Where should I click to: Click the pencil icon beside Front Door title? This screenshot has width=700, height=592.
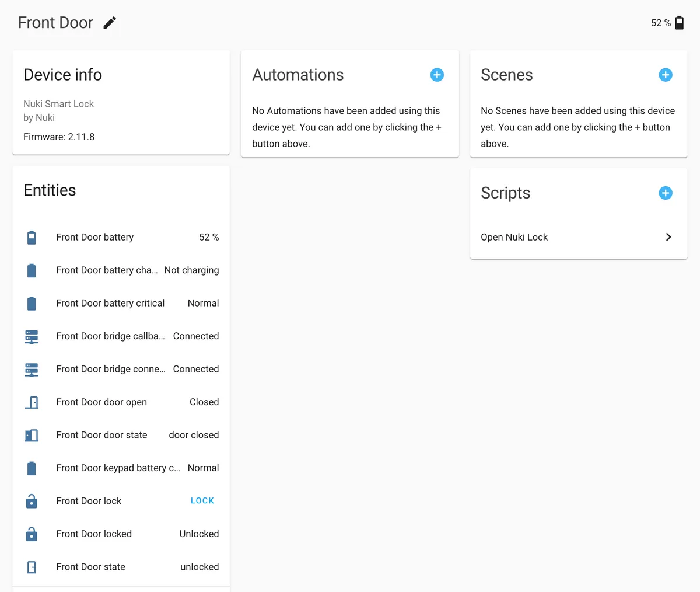point(110,23)
